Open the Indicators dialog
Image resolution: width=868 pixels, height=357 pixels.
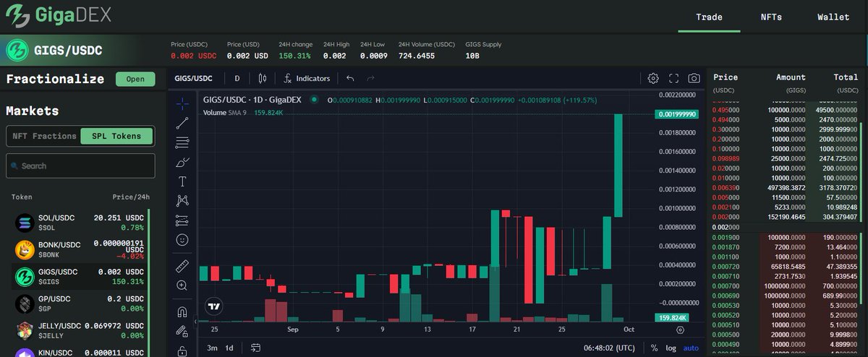point(307,78)
